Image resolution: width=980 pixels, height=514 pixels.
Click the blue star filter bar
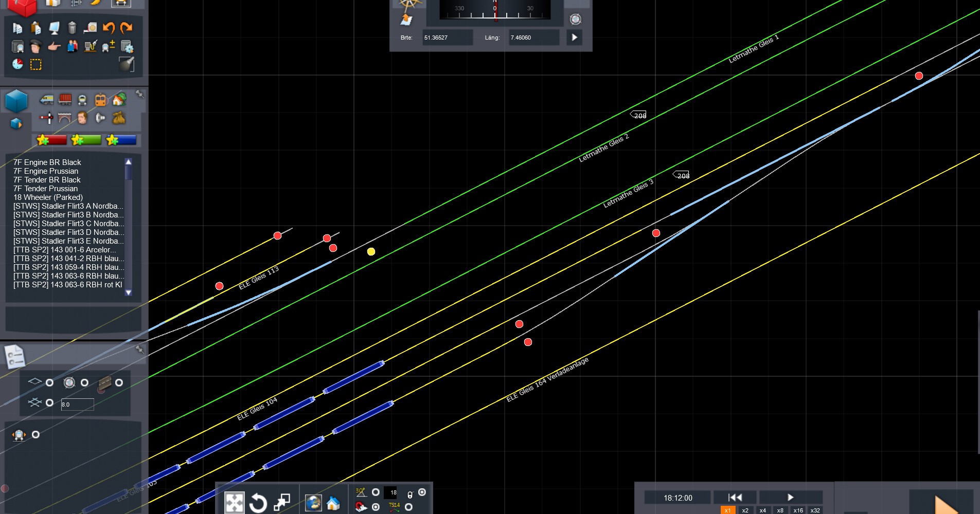click(121, 140)
